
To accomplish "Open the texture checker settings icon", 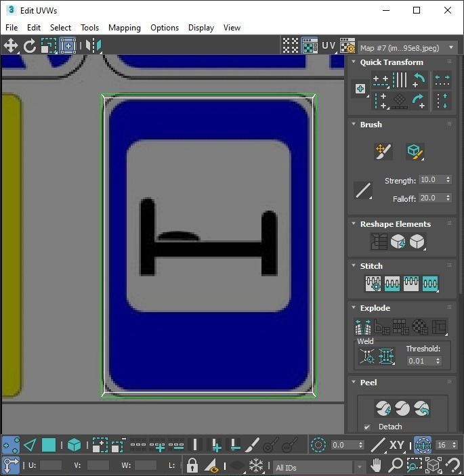I will click(347, 46).
